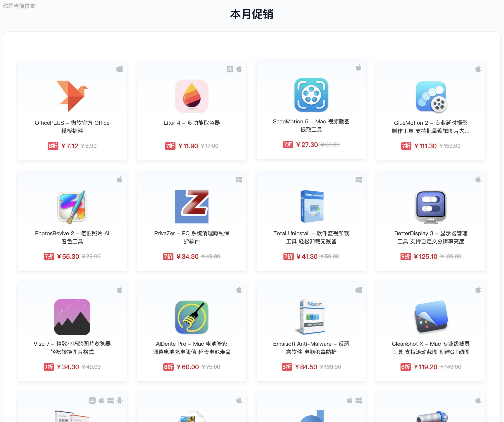Select the BetterDisplay 3 monitor icon
504x422 pixels.
point(431,207)
